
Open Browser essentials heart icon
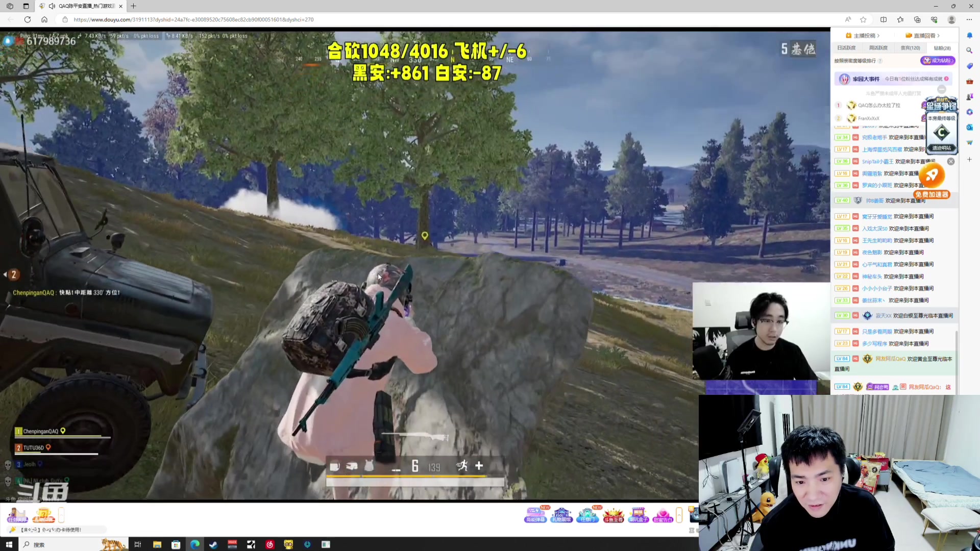click(x=934, y=19)
